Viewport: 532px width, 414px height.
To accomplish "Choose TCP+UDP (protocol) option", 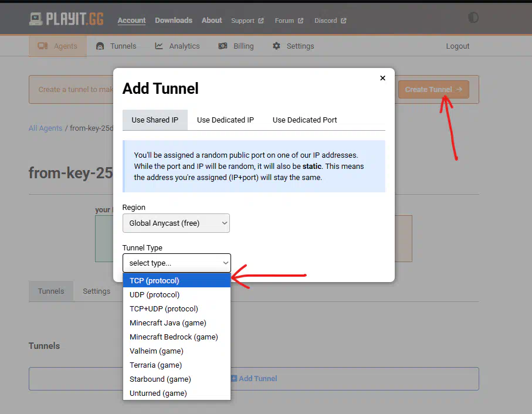I will [x=177, y=309].
